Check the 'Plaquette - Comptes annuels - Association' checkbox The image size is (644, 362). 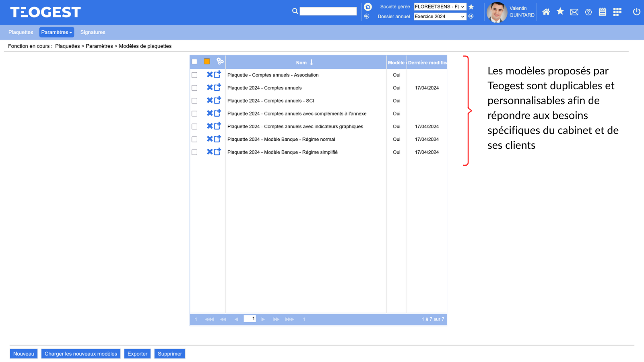point(194,75)
